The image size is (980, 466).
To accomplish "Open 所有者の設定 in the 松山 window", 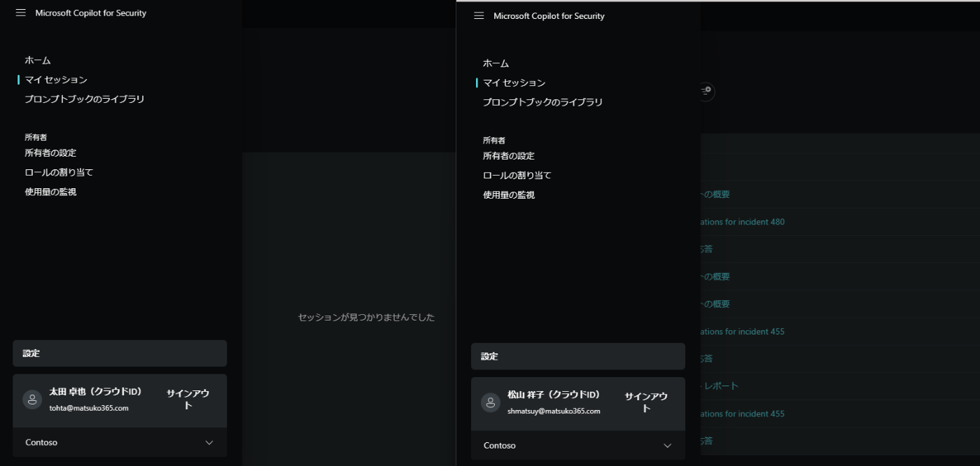I will pos(508,155).
